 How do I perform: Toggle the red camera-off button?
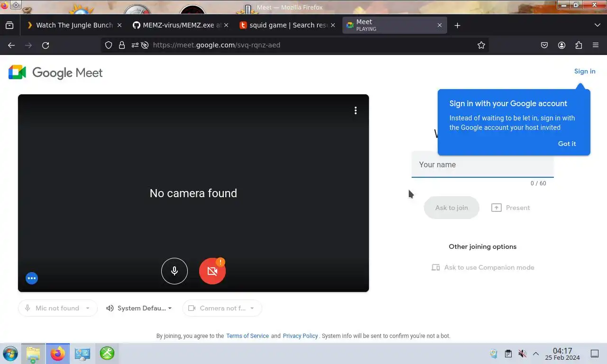click(212, 271)
